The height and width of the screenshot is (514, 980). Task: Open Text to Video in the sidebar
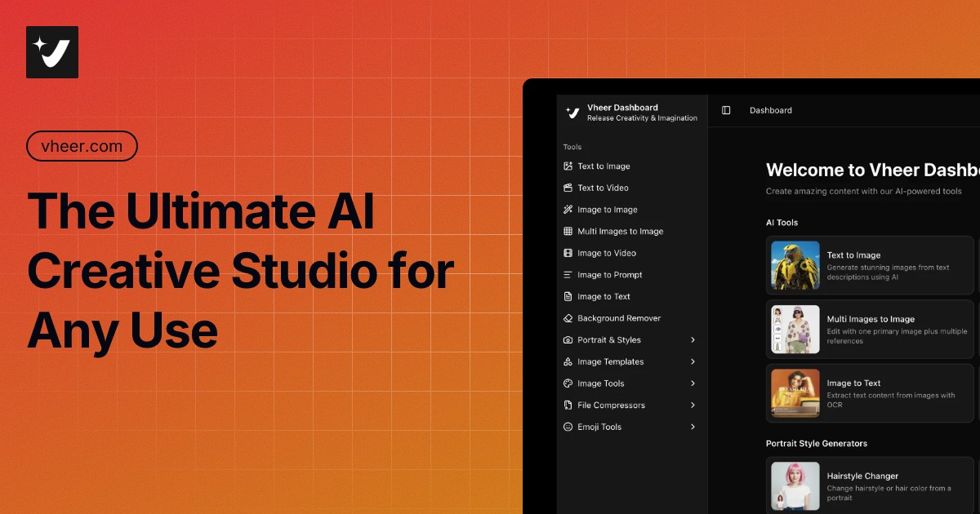pos(603,188)
